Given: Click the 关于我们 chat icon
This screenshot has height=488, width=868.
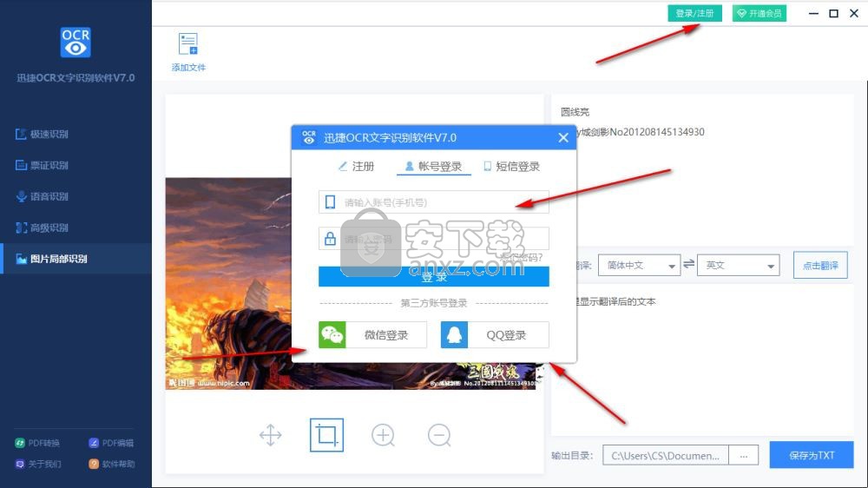Looking at the screenshot, I should (19, 464).
